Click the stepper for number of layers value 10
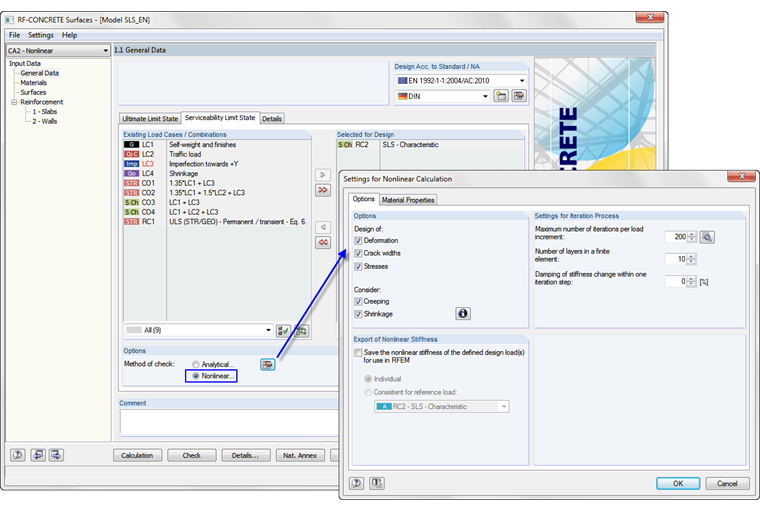The height and width of the screenshot is (512, 760). [692, 259]
